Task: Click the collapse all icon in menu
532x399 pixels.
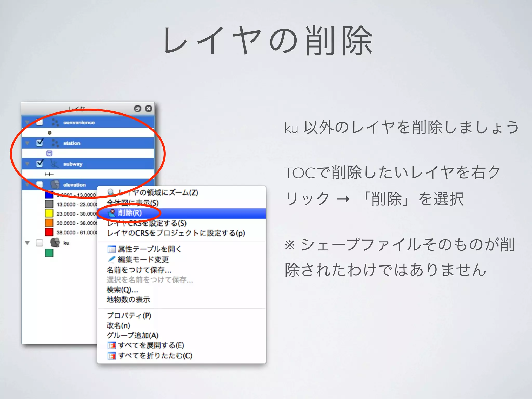Action: [111, 356]
